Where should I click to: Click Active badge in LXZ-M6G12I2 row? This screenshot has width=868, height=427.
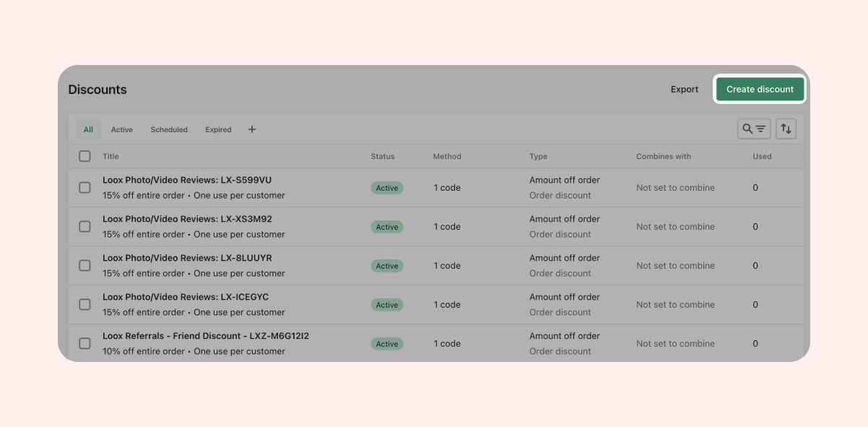pyautogui.click(x=387, y=344)
